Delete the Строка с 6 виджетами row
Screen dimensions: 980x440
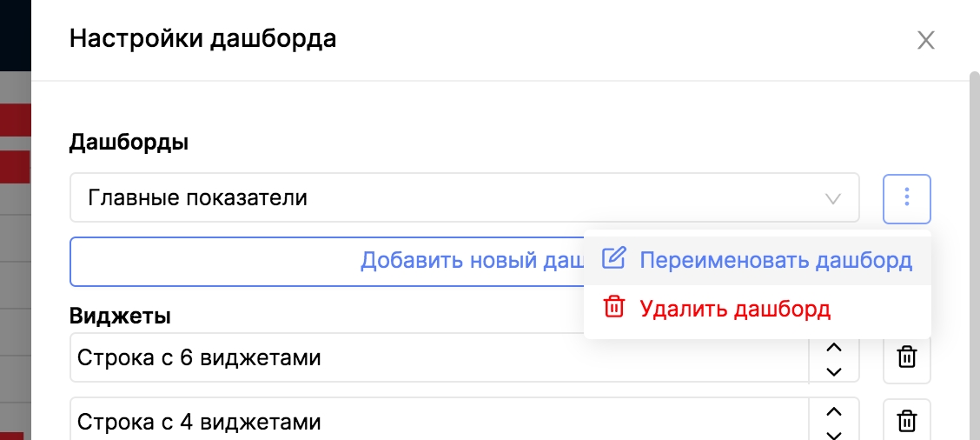coord(906,357)
